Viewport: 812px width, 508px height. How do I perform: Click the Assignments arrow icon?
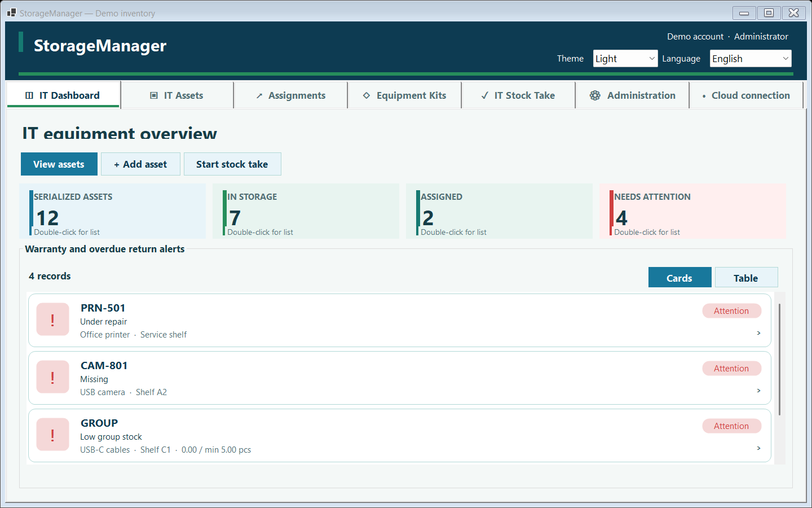(x=259, y=96)
